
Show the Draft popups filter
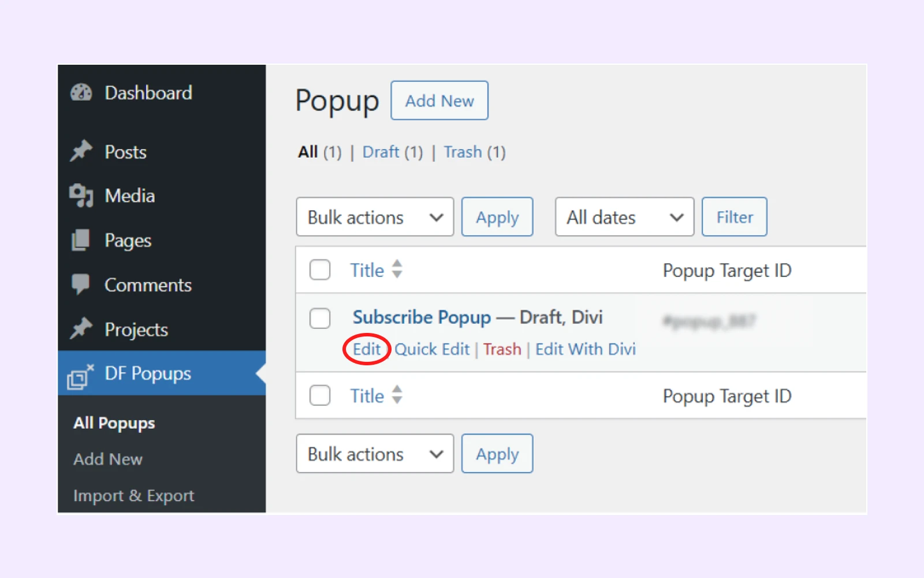[381, 152]
